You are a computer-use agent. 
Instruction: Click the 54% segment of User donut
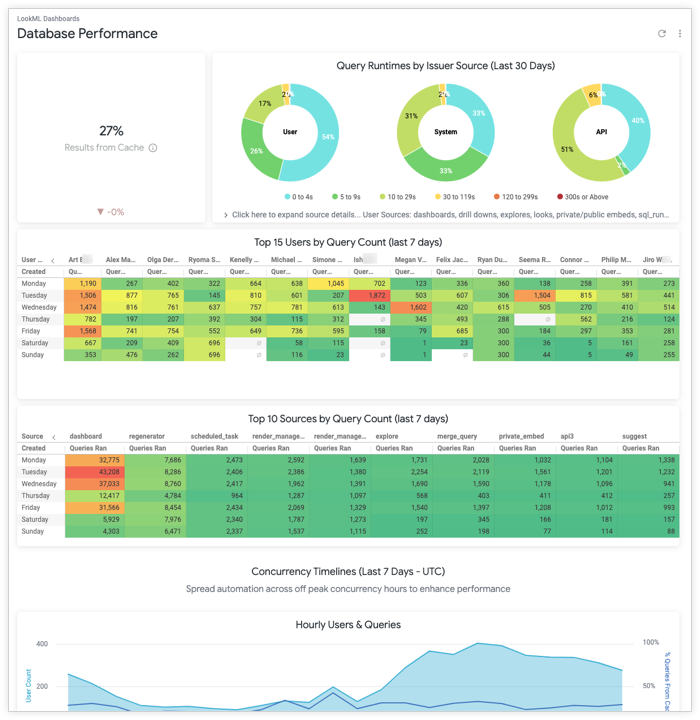tap(327, 135)
